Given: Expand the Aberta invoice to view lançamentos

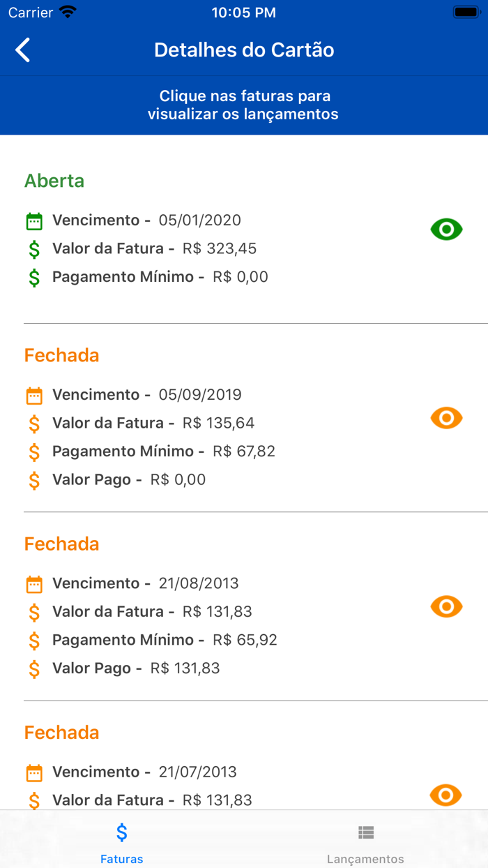Looking at the screenshot, I should tap(209, 230).
